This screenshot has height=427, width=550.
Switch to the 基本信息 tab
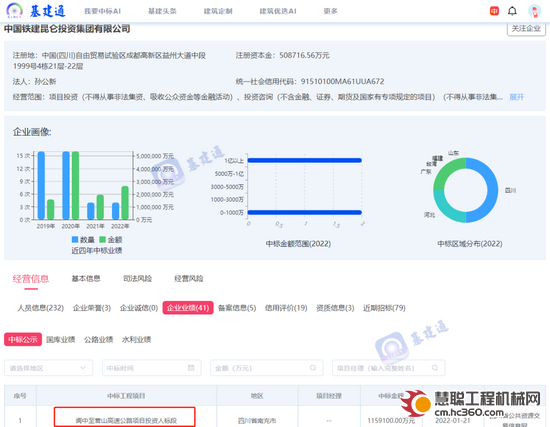[86, 278]
